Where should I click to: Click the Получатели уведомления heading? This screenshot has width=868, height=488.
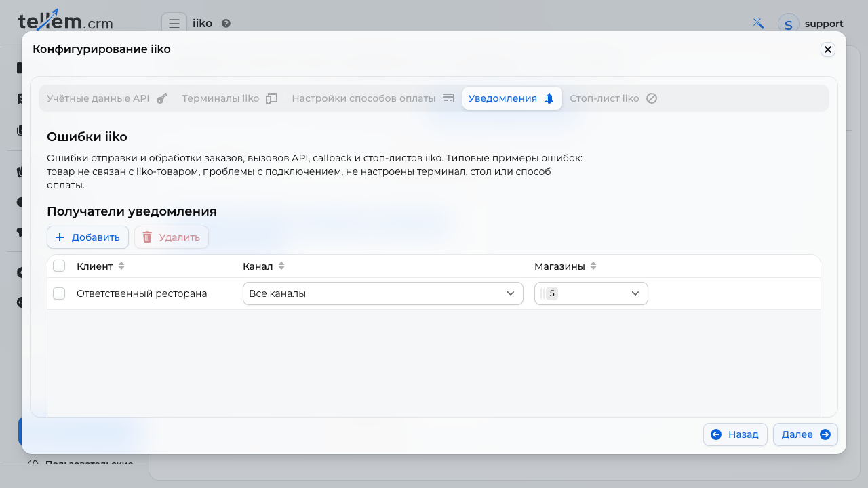(132, 211)
